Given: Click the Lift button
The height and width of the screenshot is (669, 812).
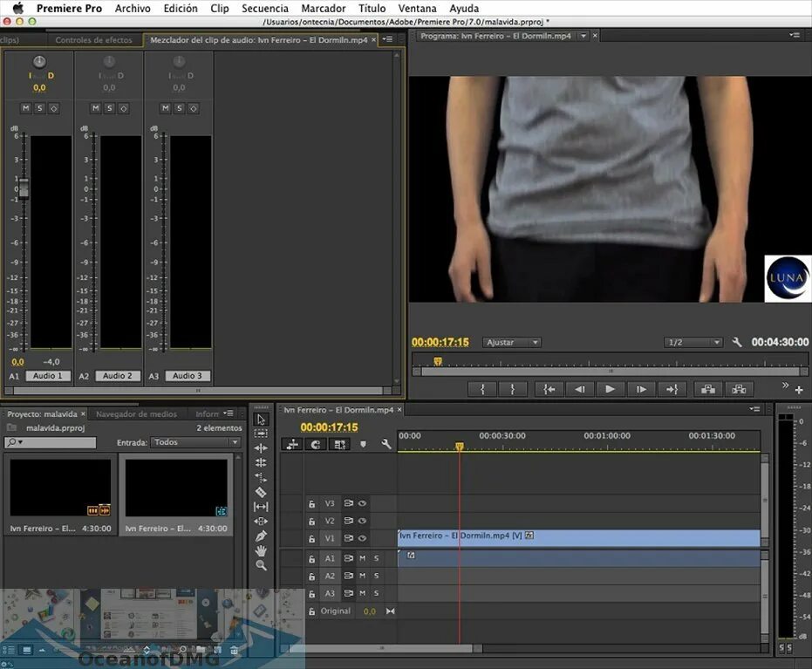Looking at the screenshot, I should (x=708, y=389).
